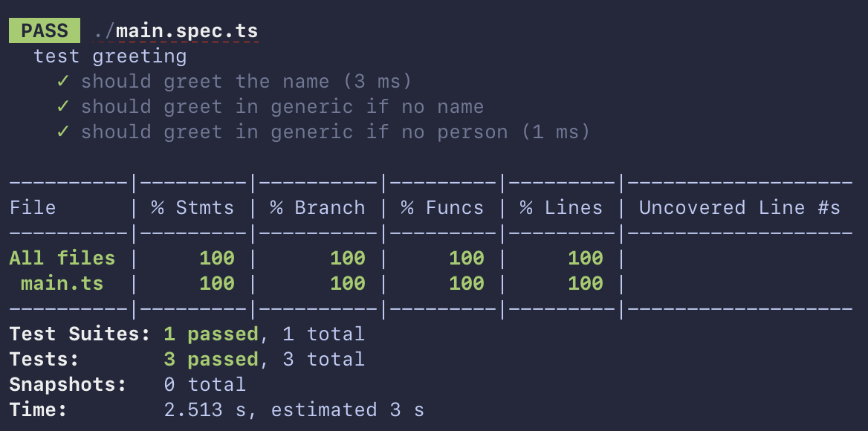Click the File column header

pyautogui.click(x=33, y=207)
